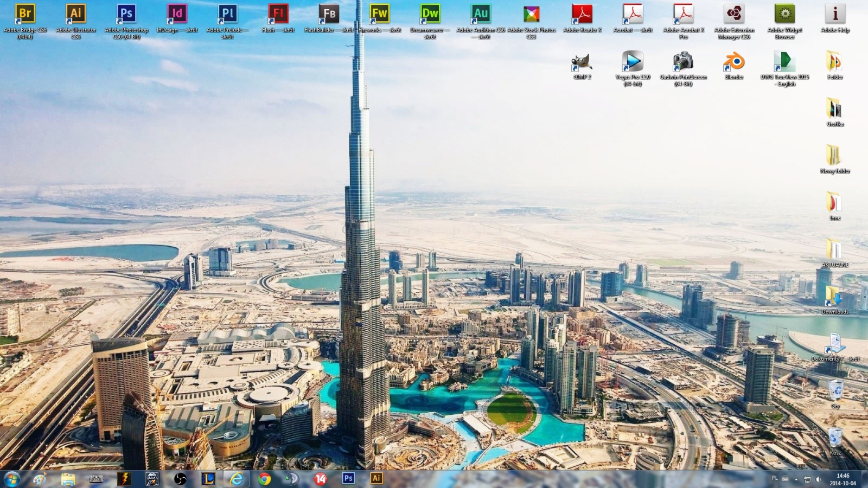The height and width of the screenshot is (488, 868).
Task: Click the Nowy folder desktop icon
Action: tap(835, 159)
